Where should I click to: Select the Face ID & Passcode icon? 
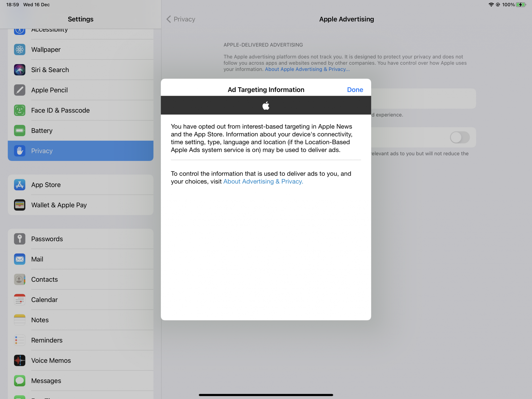[x=20, y=110]
